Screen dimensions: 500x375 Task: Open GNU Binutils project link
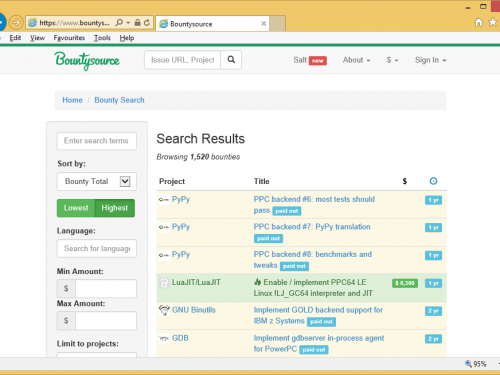click(x=194, y=310)
